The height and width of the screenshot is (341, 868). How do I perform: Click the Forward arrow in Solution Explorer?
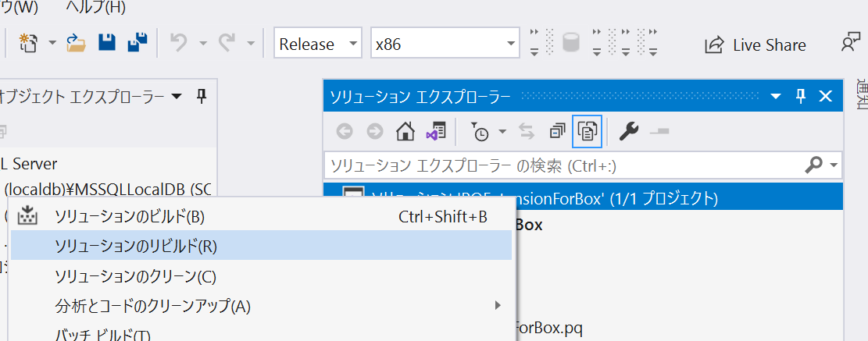[x=375, y=132]
